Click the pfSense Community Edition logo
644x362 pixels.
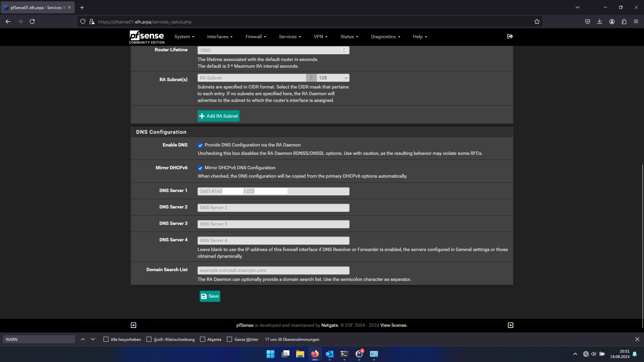147,37
